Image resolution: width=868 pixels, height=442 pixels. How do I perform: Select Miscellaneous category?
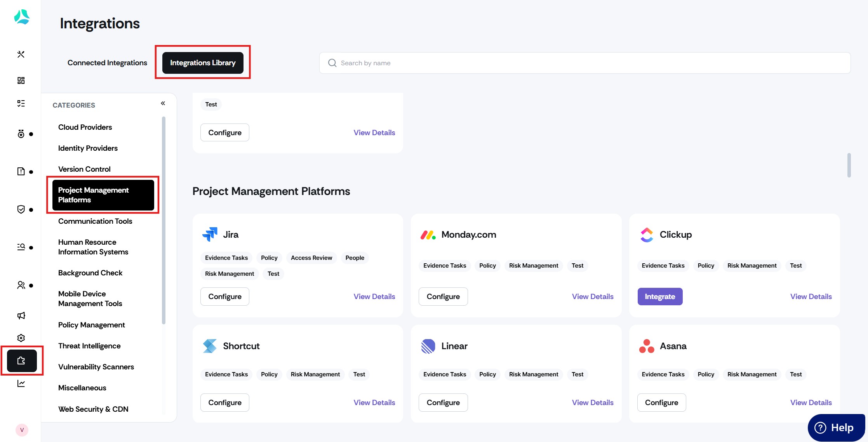(x=82, y=388)
